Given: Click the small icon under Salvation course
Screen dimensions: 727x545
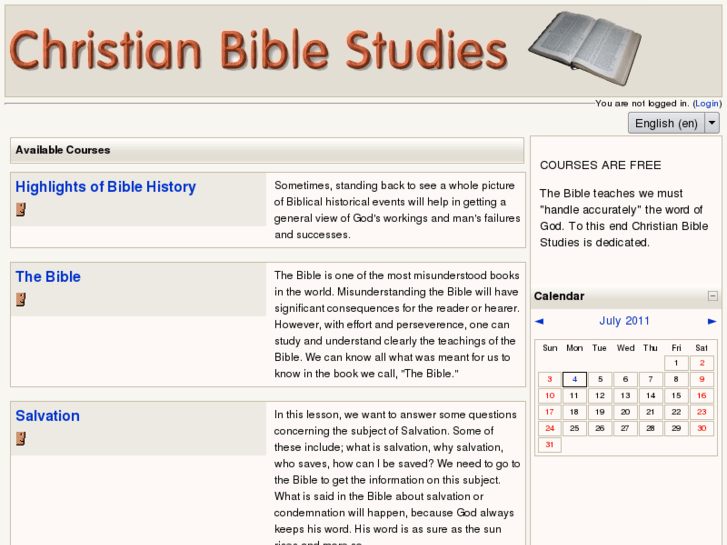Looking at the screenshot, I should (x=20, y=439).
